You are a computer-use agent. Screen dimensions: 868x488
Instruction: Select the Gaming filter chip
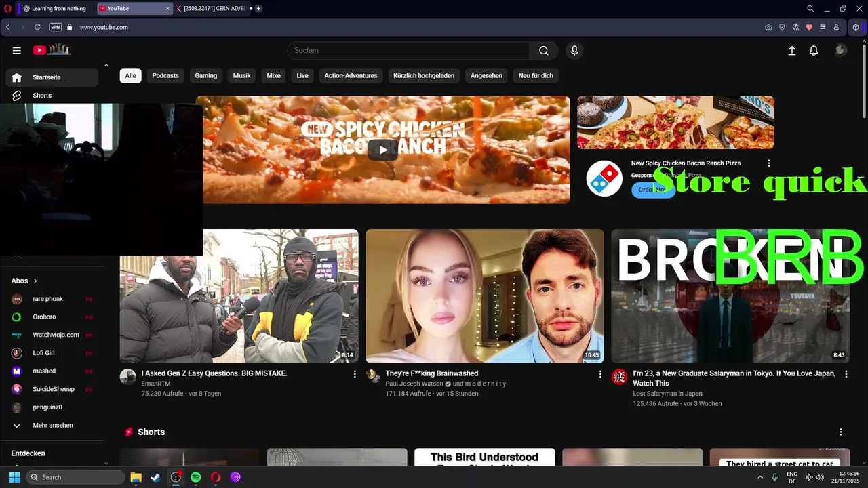[x=206, y=75]
